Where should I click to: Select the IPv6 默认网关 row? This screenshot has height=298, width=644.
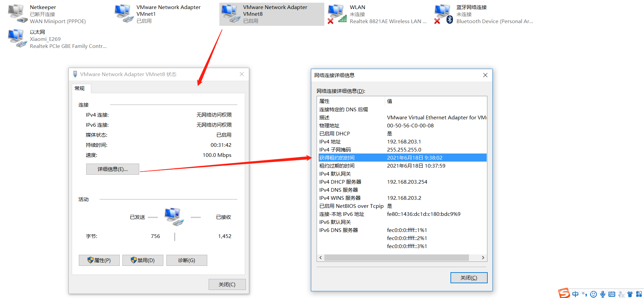(402, 222)
